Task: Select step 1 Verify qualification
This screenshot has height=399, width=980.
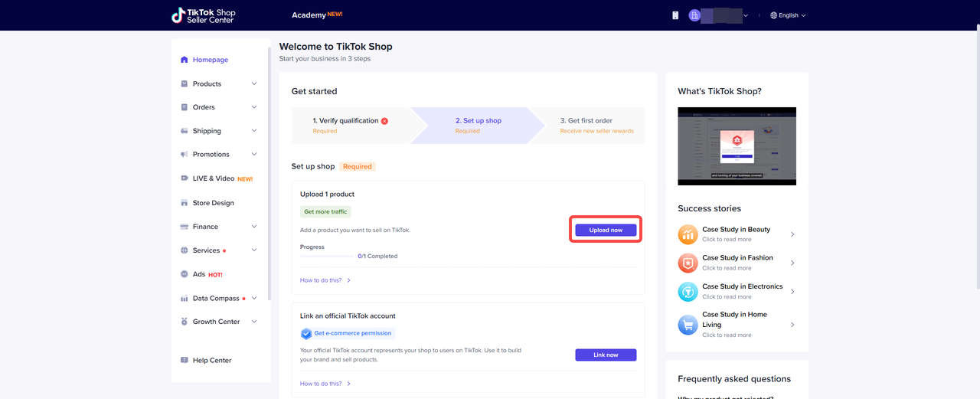Action: [351, 126]
